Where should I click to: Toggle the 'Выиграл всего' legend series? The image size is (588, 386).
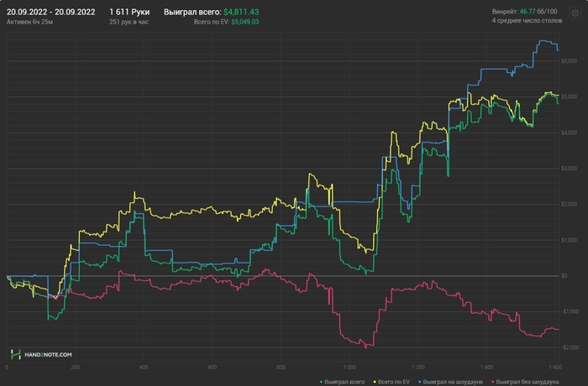pos(342,382)
